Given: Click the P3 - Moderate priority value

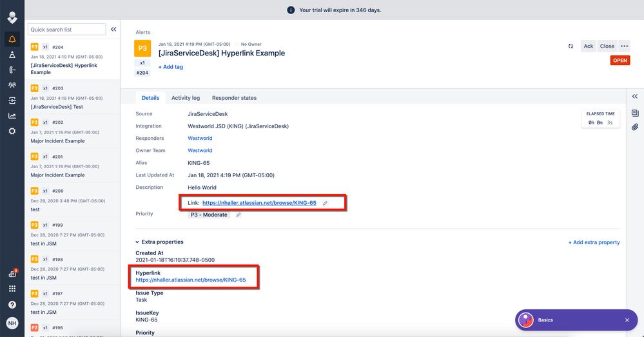Looking at the screenshot, I should [x=209, y=215].
